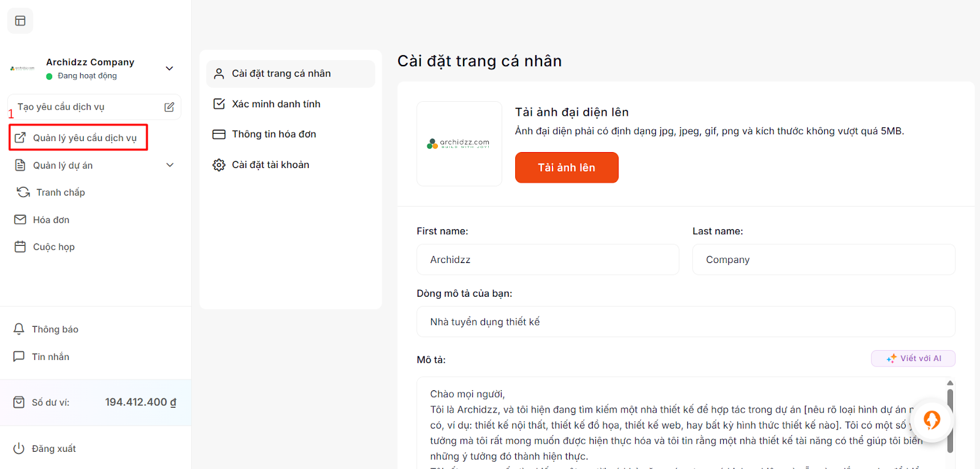The width and height of the screenshot is (980, 469).
Task: Click the Tin nhắn chat bubble icon
Action: (19, 357)
